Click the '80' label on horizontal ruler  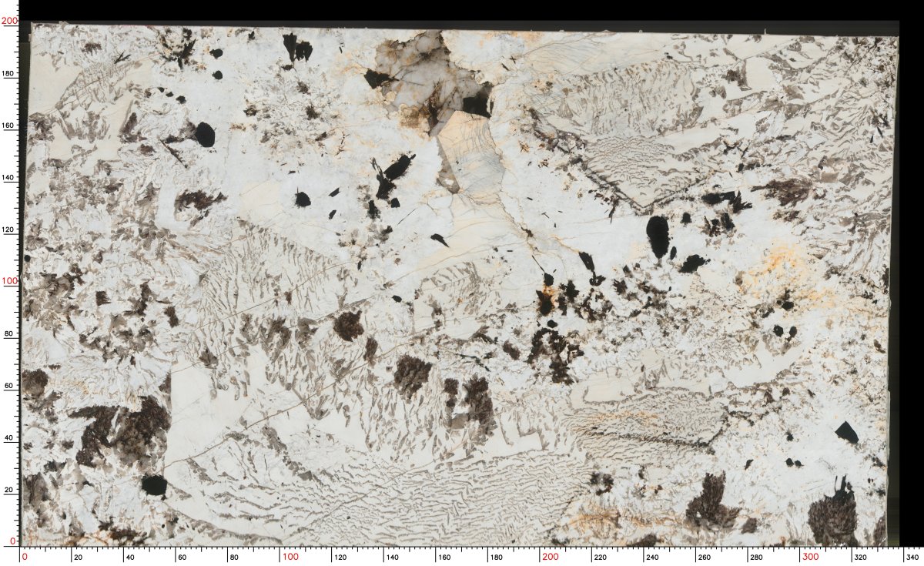[x=234, y=556]
